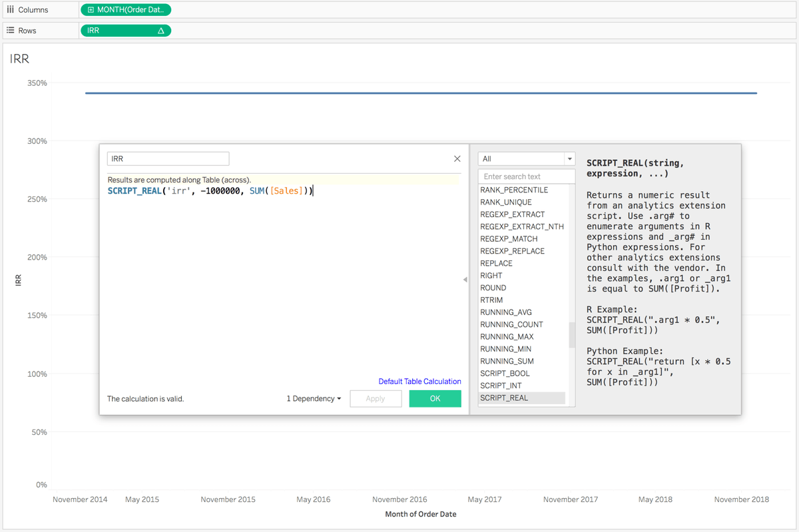Click the IRR sheet title
Image resolution: width=799 pixels, height=532 pixels.
coord(19,59)
